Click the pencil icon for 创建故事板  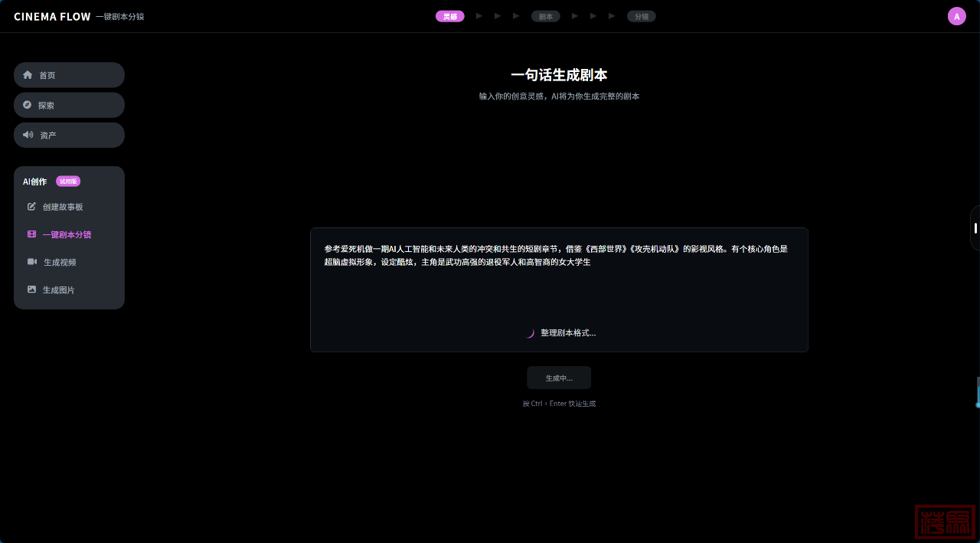(31, 207)
